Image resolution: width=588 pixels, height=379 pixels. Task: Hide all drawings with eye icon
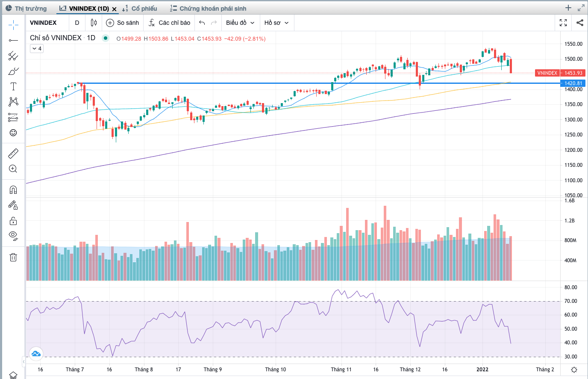coord(13,236)
